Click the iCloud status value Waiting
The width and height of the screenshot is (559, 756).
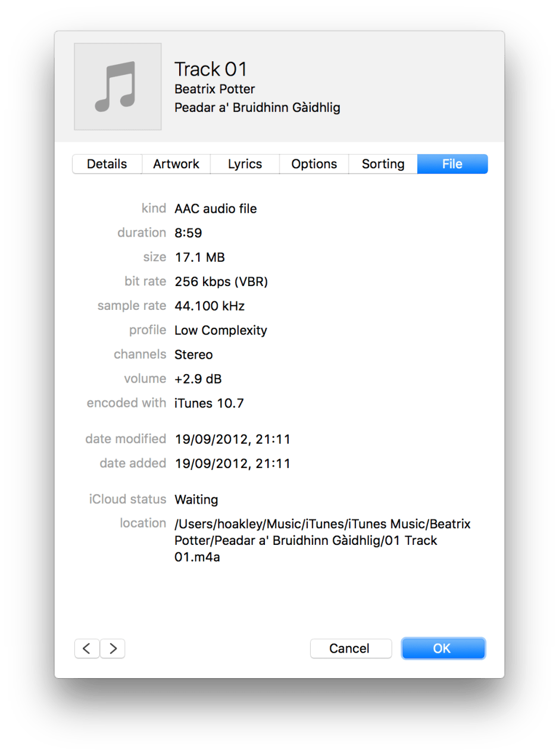coord(196,500)
